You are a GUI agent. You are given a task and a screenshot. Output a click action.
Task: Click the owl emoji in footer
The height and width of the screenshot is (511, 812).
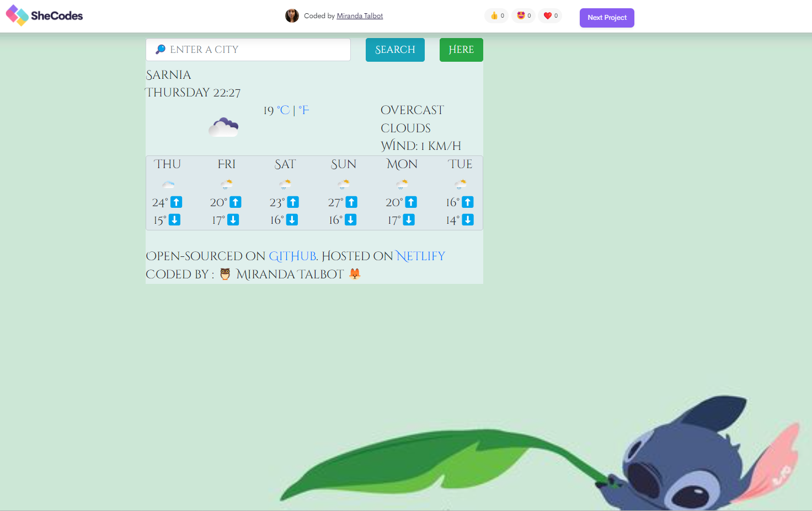(225, 274)
